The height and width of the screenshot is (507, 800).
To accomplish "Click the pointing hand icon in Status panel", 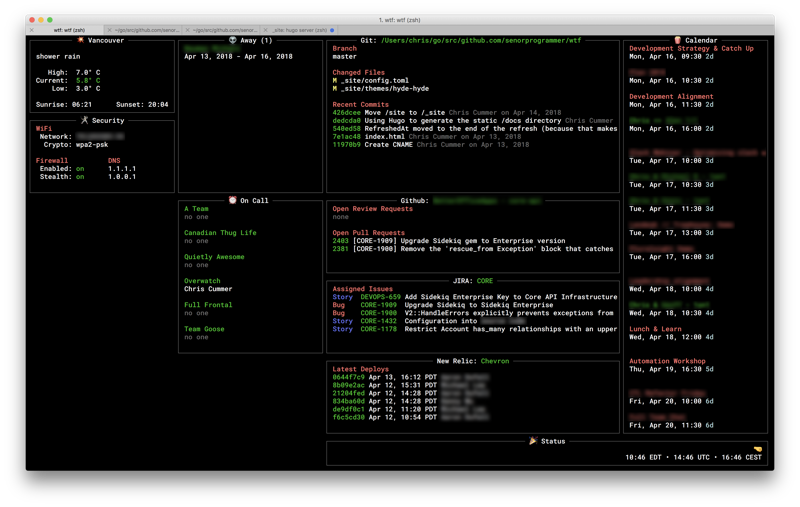I will point(758,449).
